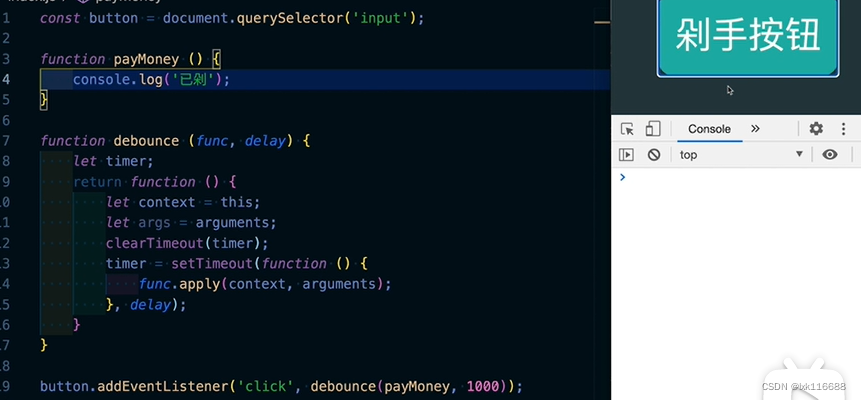The image size is (861, 400).
Task: Toggle the live expression eye icon
Action: (x=830, y=155)
